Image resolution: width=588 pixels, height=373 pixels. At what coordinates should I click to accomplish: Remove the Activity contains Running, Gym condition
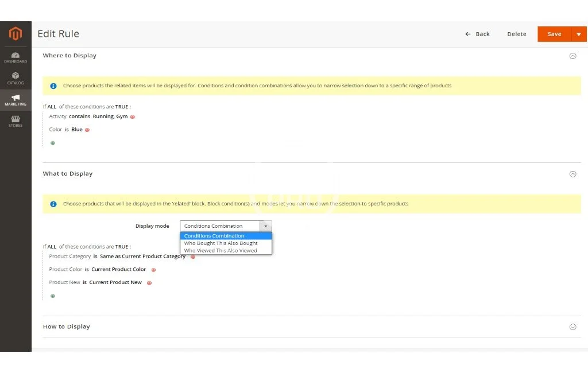tap(133, 116)
